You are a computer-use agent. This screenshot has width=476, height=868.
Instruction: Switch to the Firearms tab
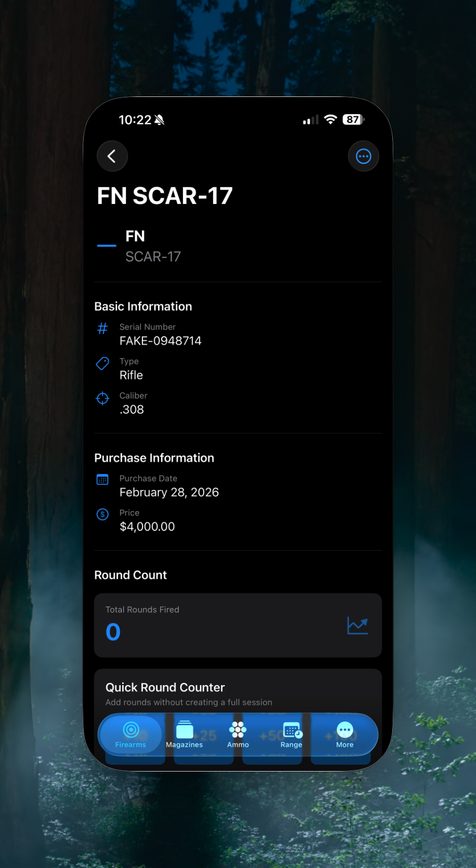130,734
